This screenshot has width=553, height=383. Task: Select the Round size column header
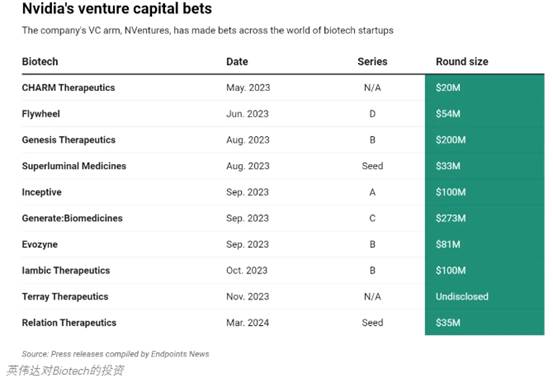[462, 61]
